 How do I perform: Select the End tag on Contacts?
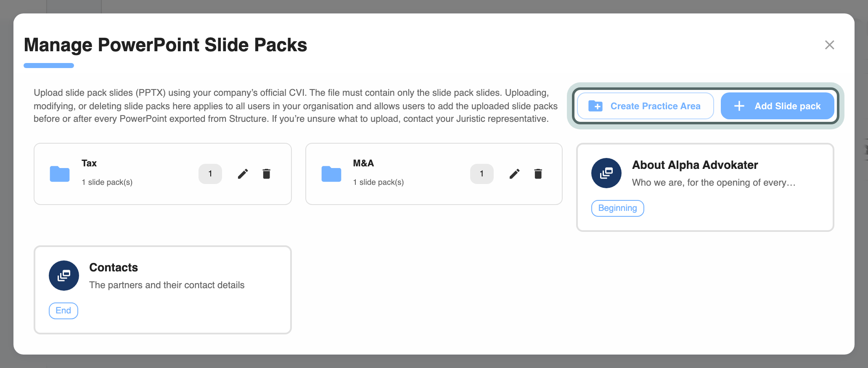point(64,311)
